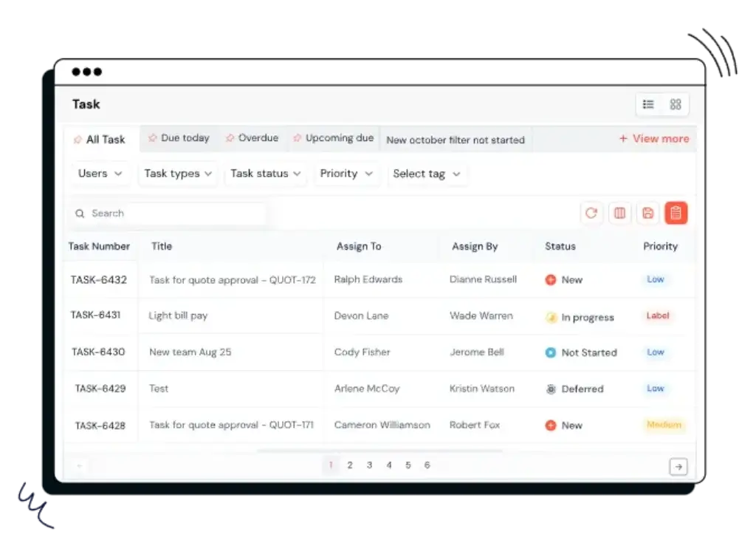The width and height of the screenshot is (756, 557).
Task: Click title 'Light bill pay'
Action: coord(178,316)
